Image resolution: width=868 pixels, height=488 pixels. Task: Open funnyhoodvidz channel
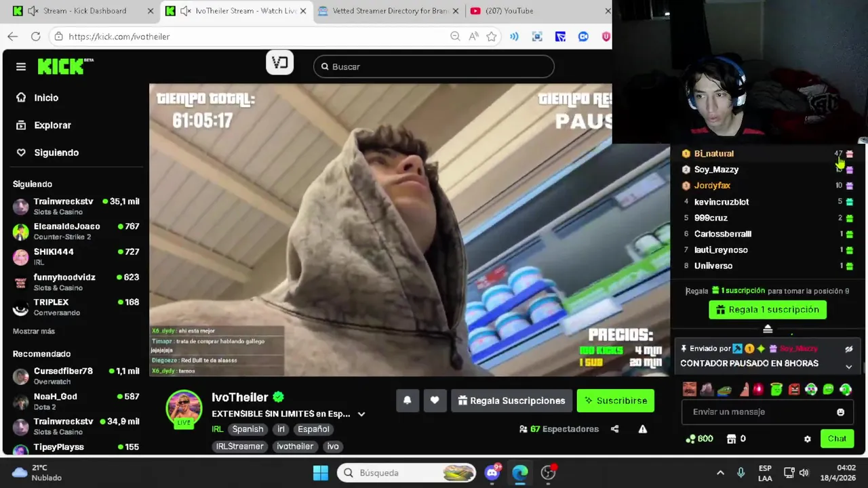[76, 282]
